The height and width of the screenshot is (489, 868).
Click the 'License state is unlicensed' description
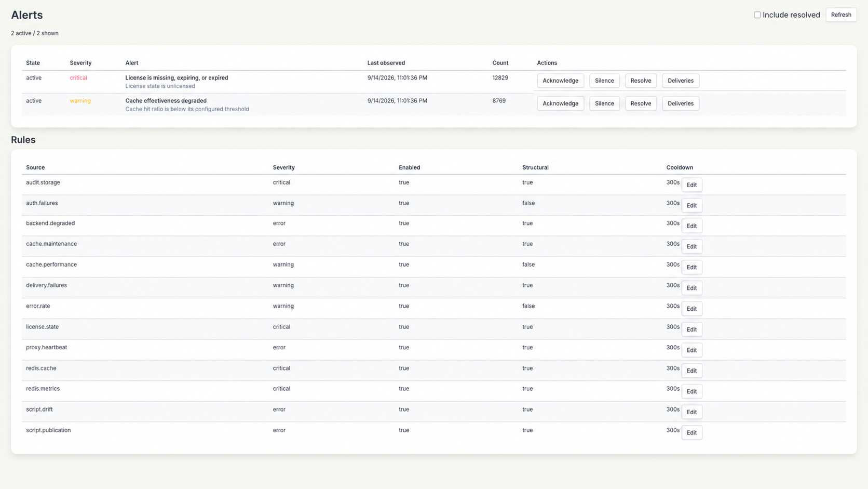160,86
